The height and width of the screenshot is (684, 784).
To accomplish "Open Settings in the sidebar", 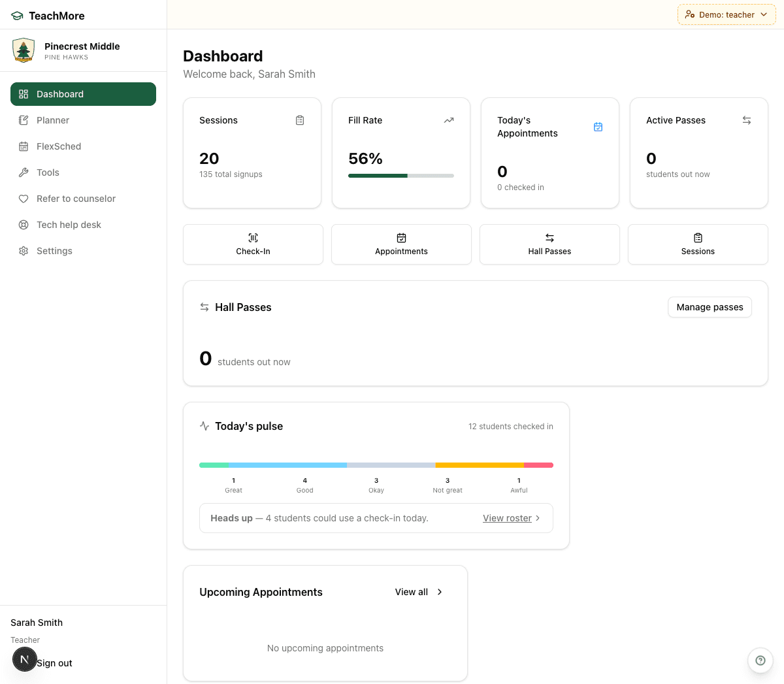I will tap(83, 251).
